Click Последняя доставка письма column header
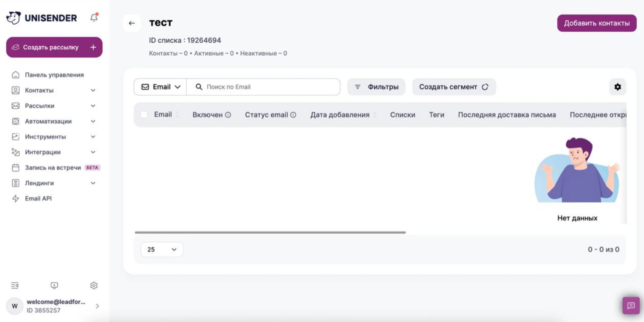The width and height of the screenshot is (644, 322). [507, 115]
